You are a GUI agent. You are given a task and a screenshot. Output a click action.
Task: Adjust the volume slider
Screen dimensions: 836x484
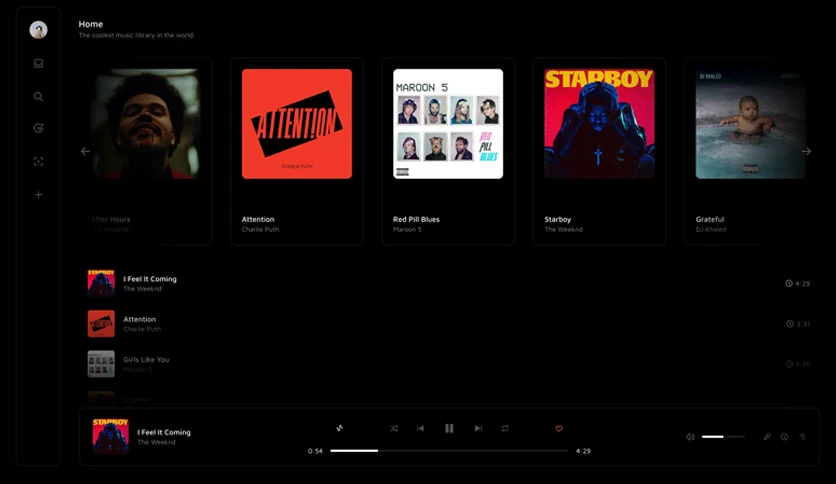click(x=724, y=437)
